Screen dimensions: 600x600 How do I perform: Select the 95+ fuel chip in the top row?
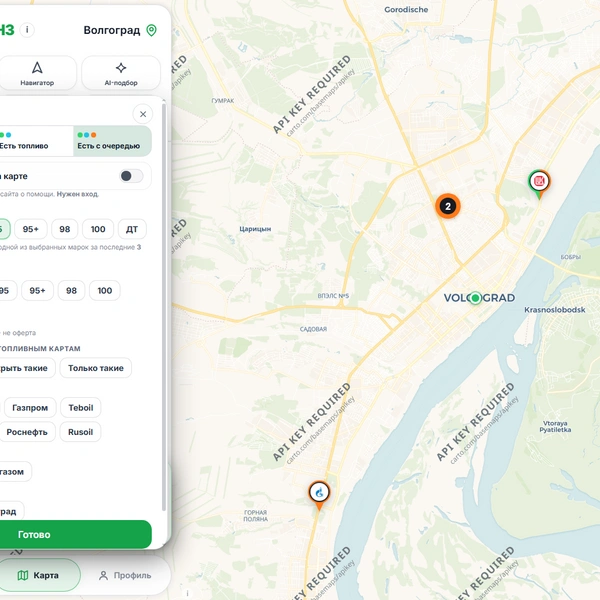tap(31, 229)
